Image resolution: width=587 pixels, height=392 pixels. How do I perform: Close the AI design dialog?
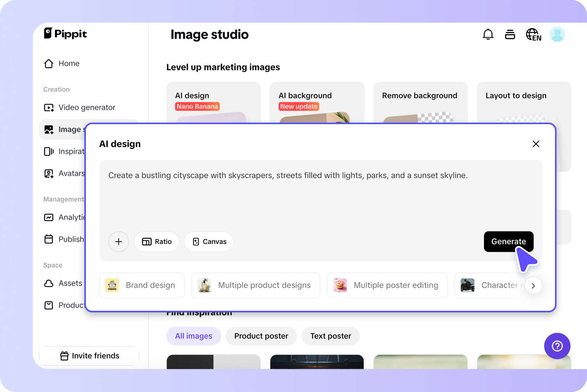coord(536,144)
